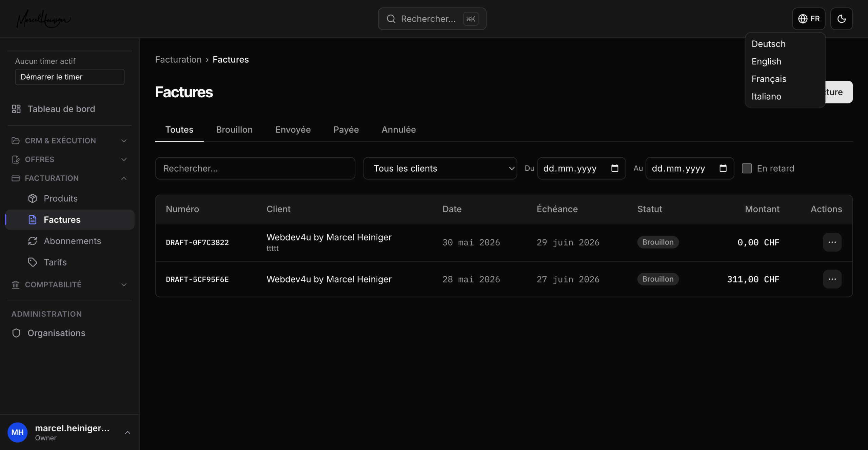Viewport: 868px width, 450px height.
Task: Click the Numéro column header
Action: 182,209
